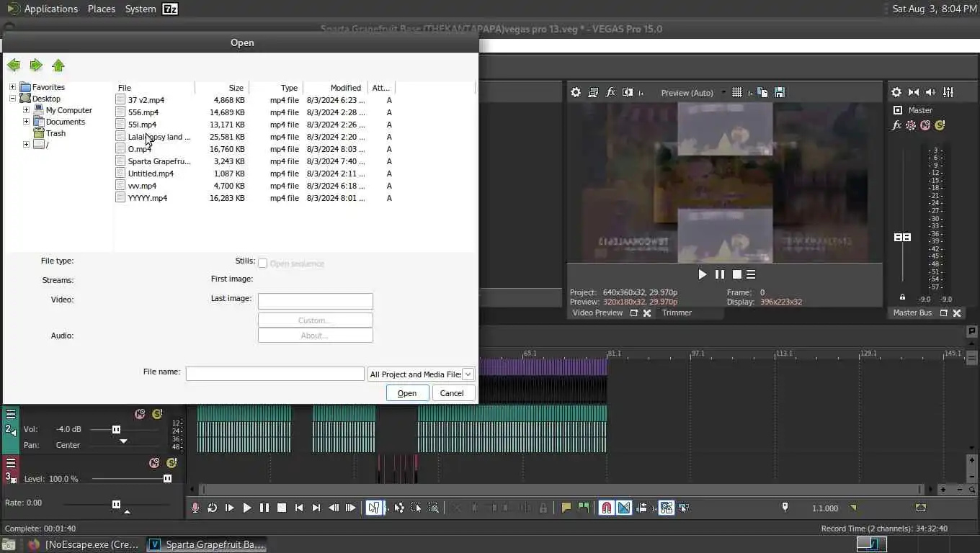Screen dimensions: 980x553
Task: Open Video Preview properties gear icon
Action: click(575, 92)
